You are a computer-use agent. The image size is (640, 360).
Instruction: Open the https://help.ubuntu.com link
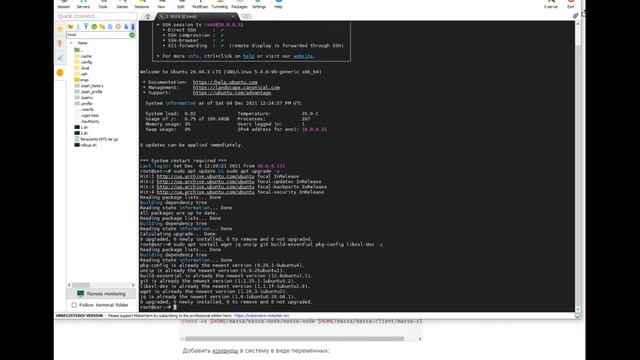tap(225, 82)
